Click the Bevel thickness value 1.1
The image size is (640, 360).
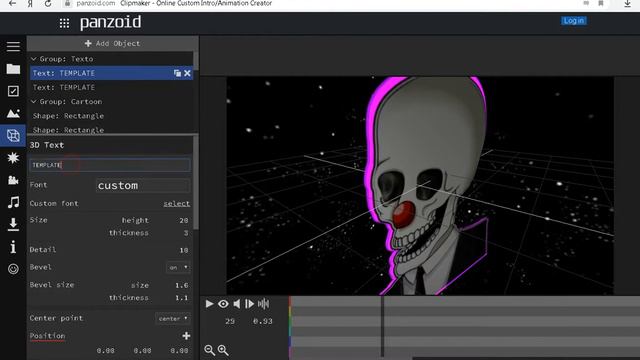182,298
